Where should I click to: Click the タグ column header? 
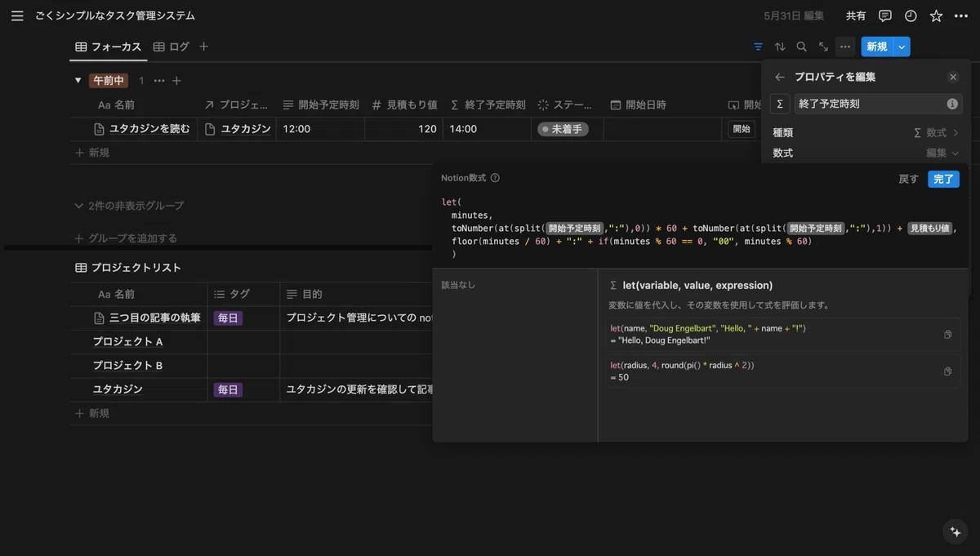243,294
